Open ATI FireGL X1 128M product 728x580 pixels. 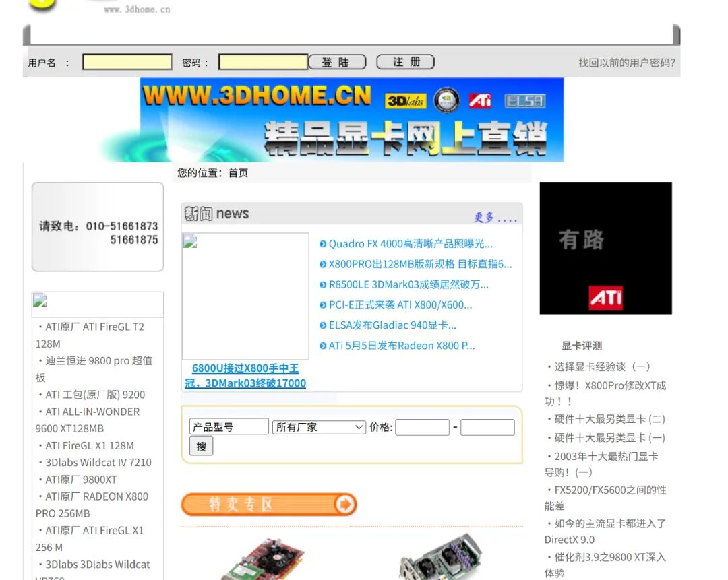(90, 446)
